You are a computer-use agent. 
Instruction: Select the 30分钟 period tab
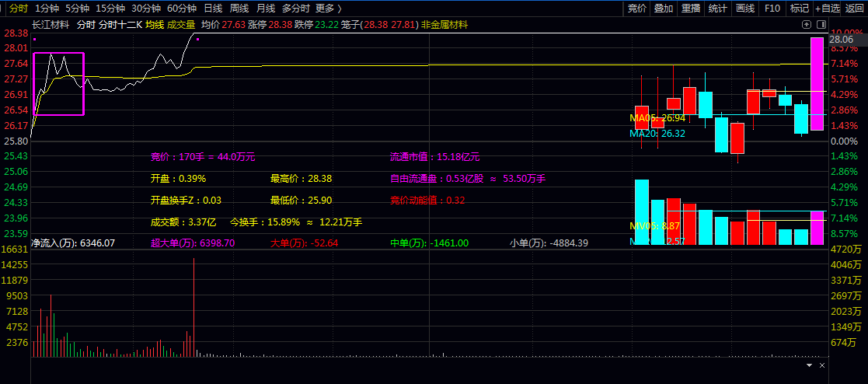[146, 8]
